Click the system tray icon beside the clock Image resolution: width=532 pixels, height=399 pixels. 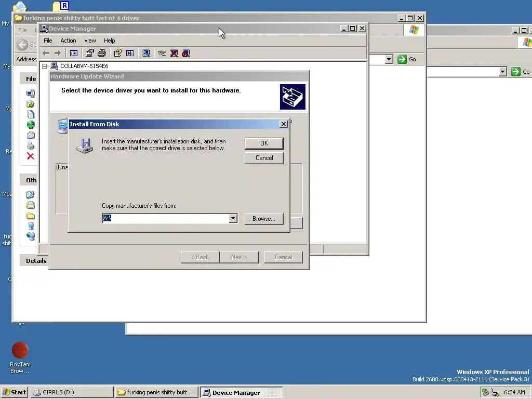click(495, 393)
